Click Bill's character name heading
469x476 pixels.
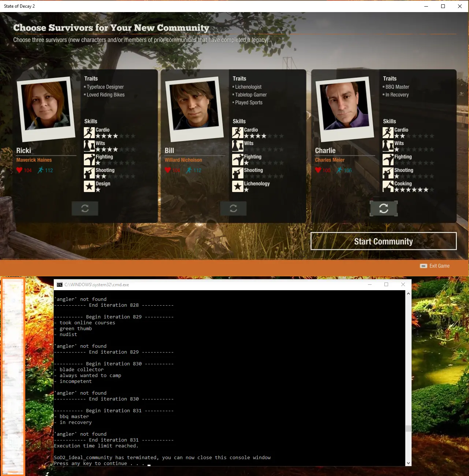coord(169,151)
